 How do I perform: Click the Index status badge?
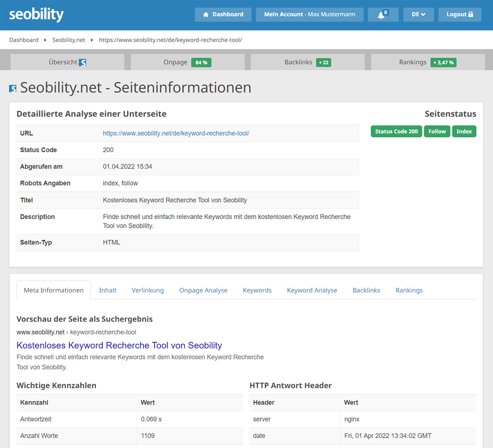464,131
